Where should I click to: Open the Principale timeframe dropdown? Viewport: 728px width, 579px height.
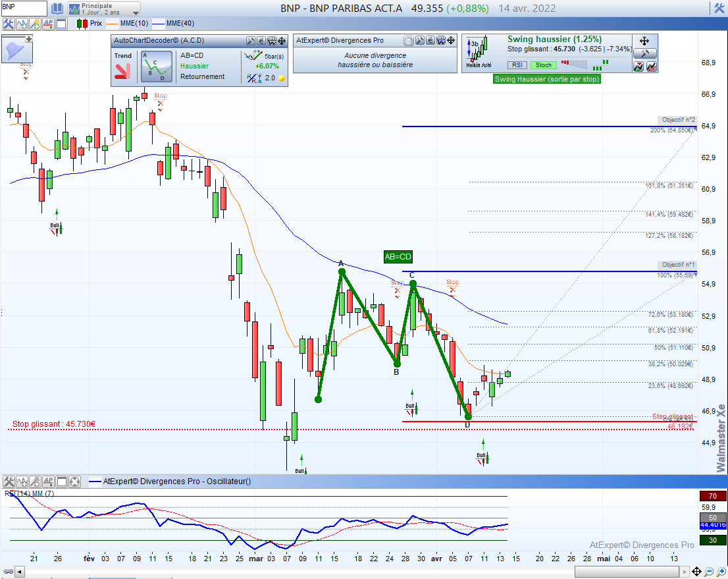[x=104, y=9]
